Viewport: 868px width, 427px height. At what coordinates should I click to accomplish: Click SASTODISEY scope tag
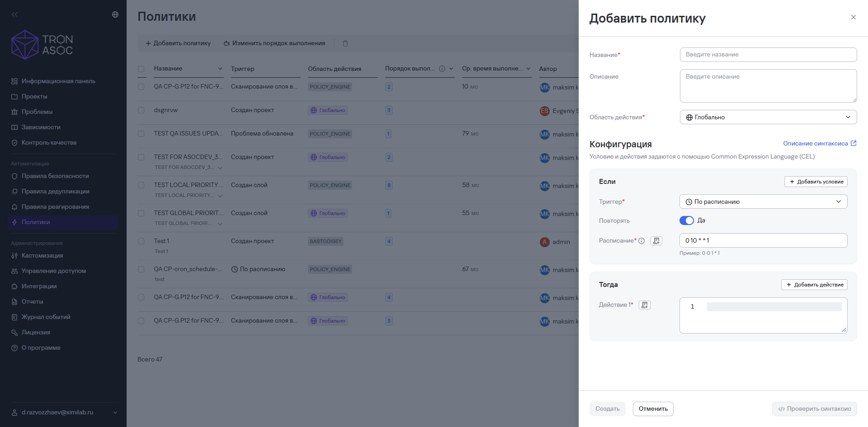325,241
